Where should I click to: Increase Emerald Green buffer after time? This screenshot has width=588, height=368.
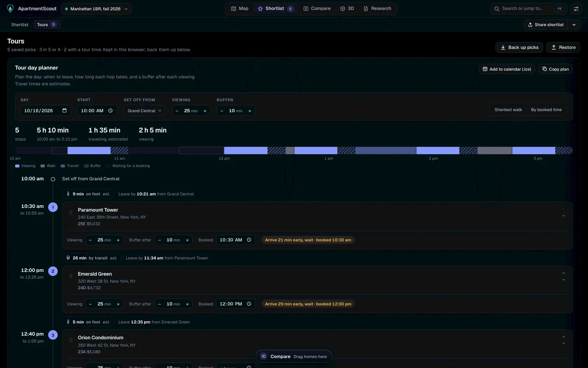coord(187,304)
